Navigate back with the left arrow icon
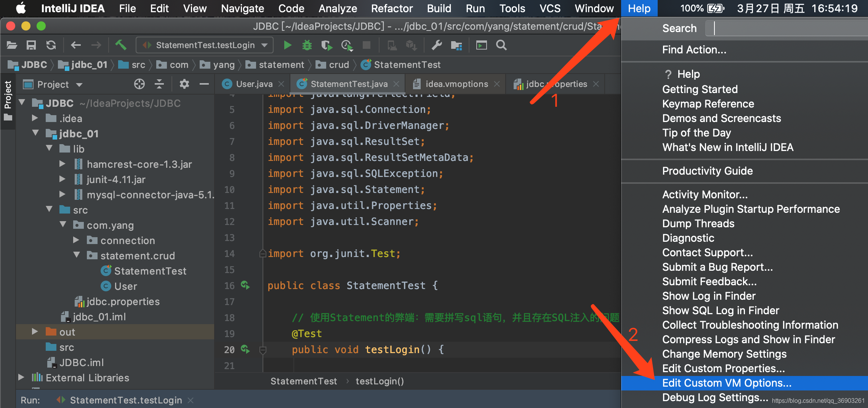This screenshot has width=868, height=408. (x=76, y=45)
